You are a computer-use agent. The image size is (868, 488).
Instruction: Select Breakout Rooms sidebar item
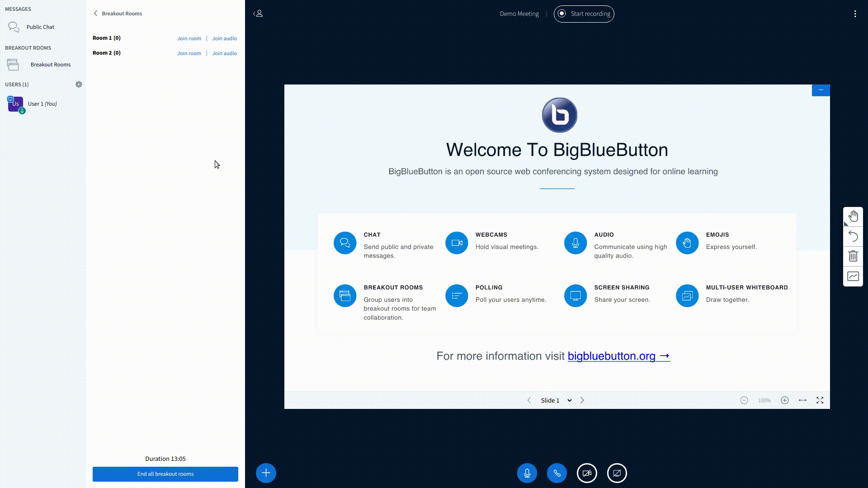50,65
